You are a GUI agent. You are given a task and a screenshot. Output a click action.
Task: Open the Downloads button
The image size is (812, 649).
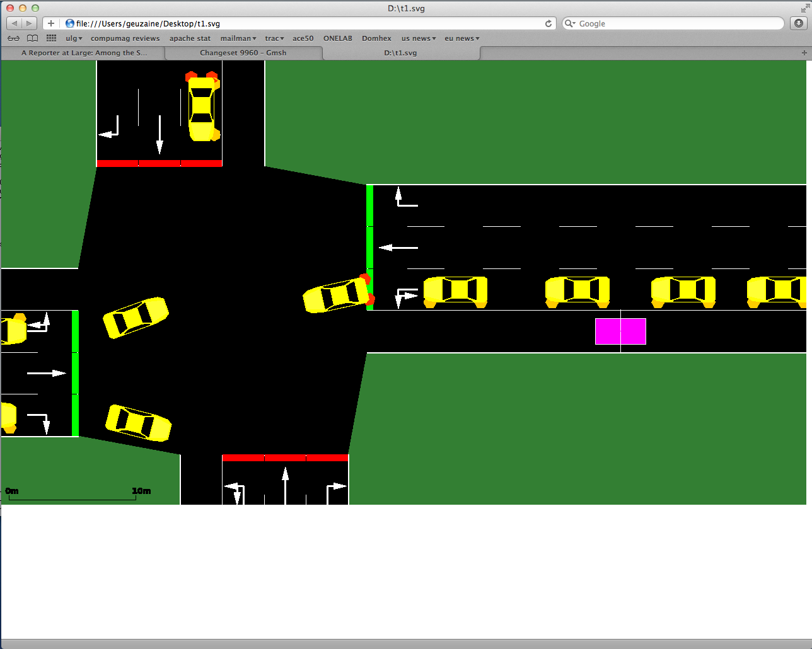(798, 23)
